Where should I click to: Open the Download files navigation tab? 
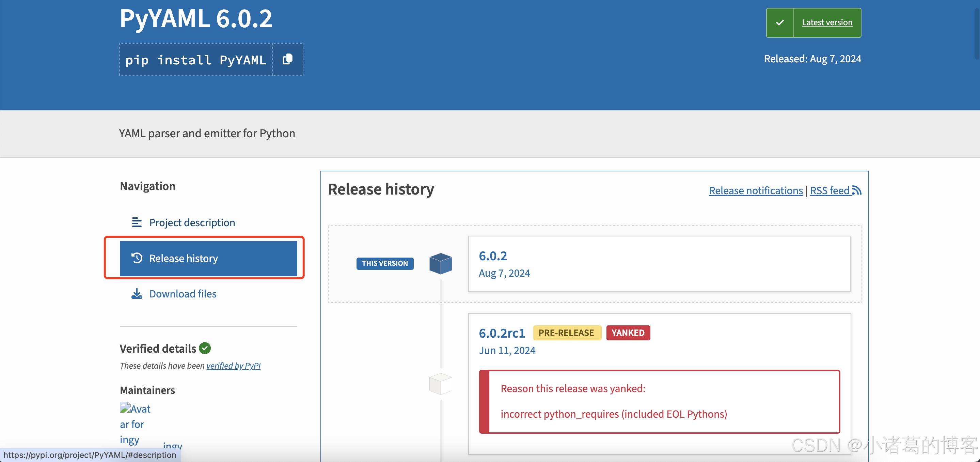point(183,293)
